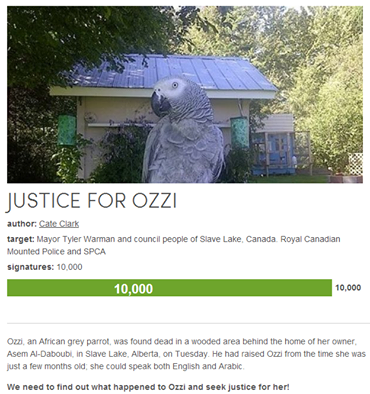This screenshot has width=370, height=394.
Task: Click the green signature progress bar
Action: click(x=169, y=288)
